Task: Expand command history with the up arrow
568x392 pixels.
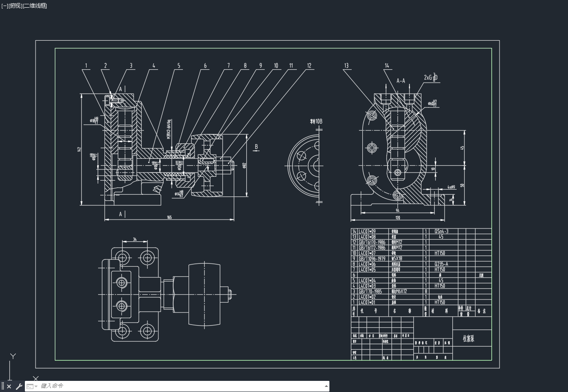Action: pos(326,386)
